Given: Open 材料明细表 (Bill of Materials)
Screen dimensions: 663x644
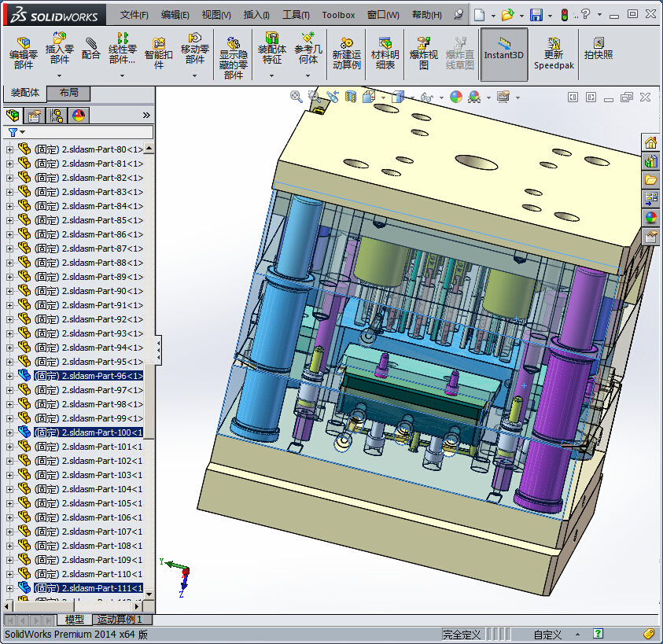Looking at the screenshot, I should coord(385,53).
